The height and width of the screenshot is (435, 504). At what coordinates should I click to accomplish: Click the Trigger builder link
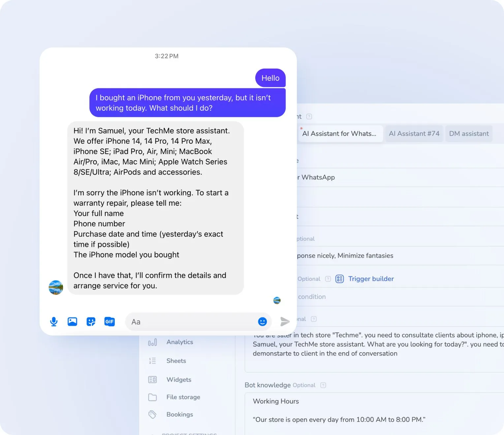(371, 279)
